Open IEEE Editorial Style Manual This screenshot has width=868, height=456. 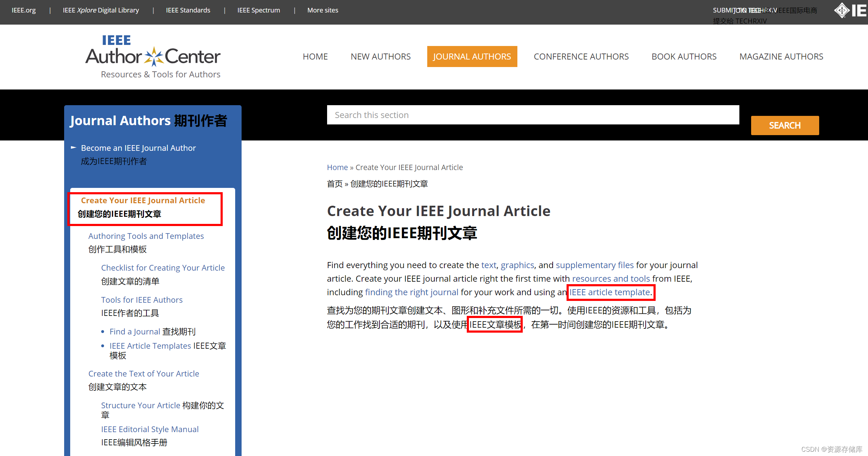[x=150, y=429]
